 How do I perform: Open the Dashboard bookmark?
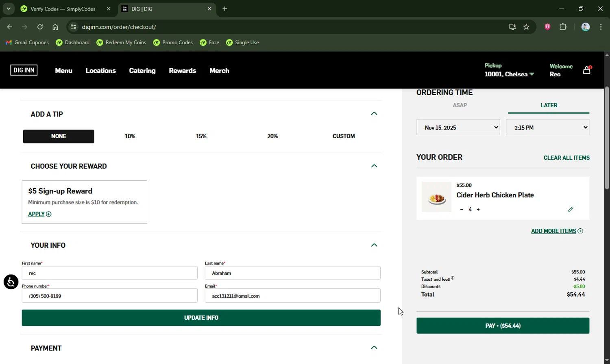(x=73, y=42)
